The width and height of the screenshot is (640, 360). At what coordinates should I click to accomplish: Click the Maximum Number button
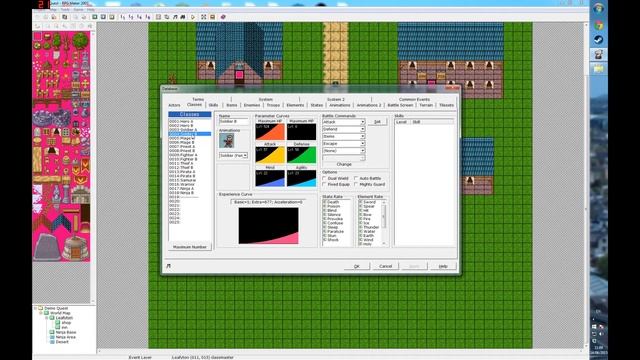(x=190, y=247)
